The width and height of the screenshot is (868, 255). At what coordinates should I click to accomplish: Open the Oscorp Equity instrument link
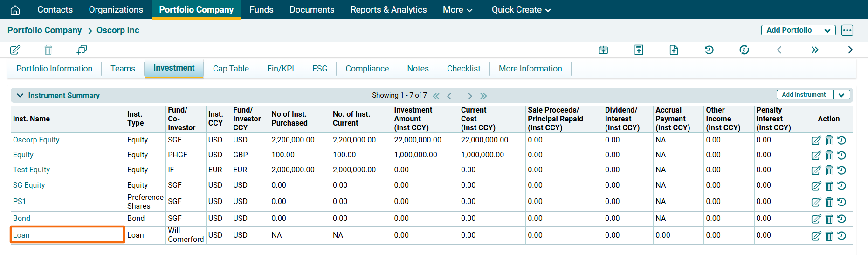[36, 140]
